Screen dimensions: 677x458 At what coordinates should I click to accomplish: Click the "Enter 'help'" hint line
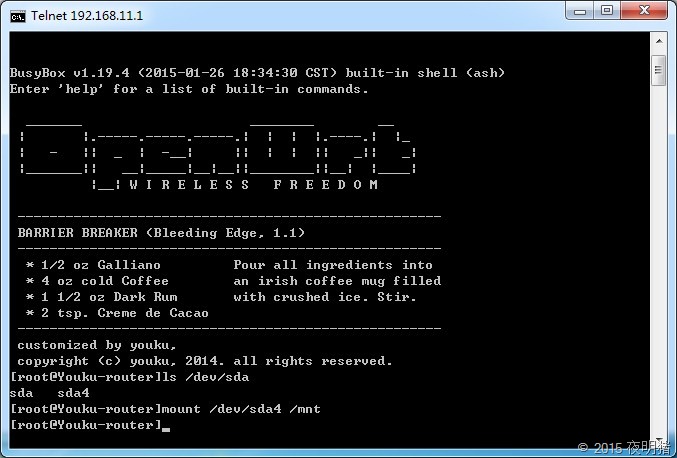pos(189,89)
